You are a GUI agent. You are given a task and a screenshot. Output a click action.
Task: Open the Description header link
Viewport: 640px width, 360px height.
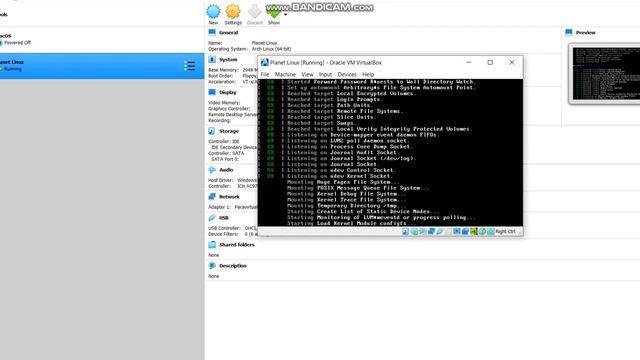(233, 266)
